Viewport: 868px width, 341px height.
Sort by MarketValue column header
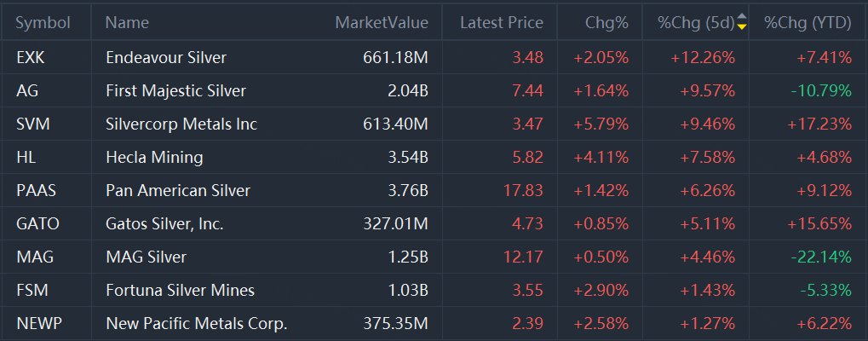coord(382,22)
